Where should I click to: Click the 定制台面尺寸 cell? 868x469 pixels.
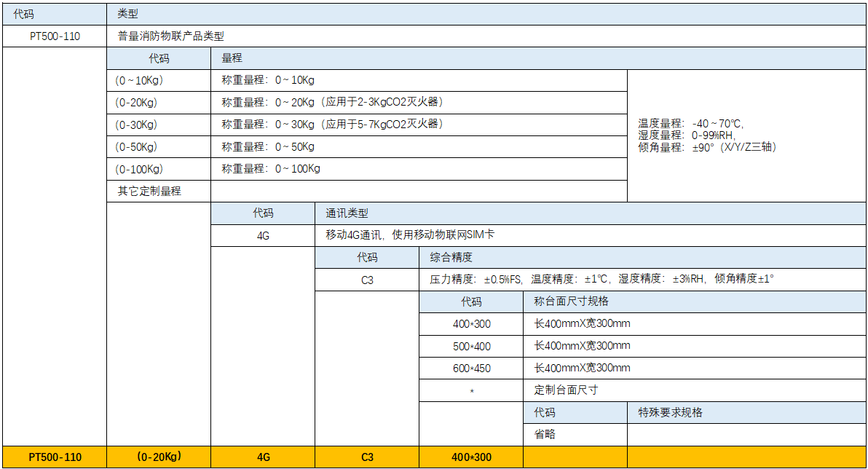click(x=695, y=390)
